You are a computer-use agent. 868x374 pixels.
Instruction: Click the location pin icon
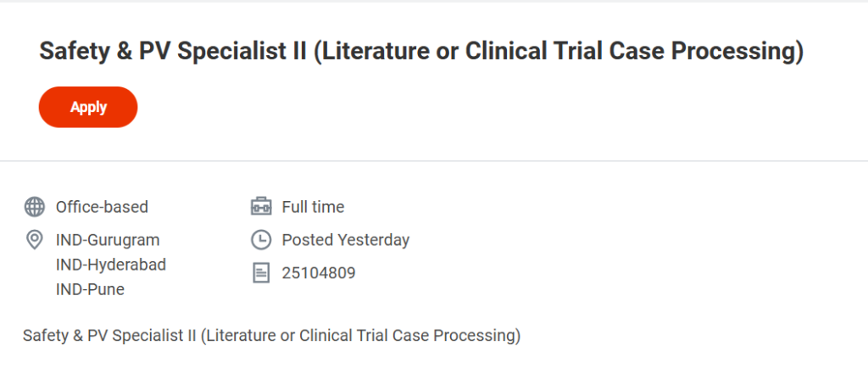tap(35, 240)
